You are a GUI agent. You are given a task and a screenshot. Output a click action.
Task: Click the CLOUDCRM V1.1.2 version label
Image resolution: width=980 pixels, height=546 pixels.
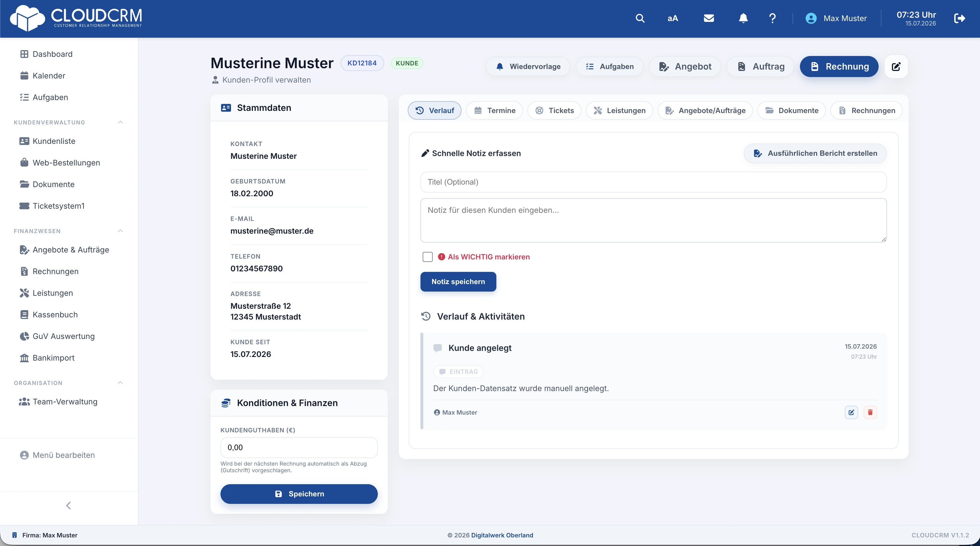pyautogui.click(x=940, y=535)
